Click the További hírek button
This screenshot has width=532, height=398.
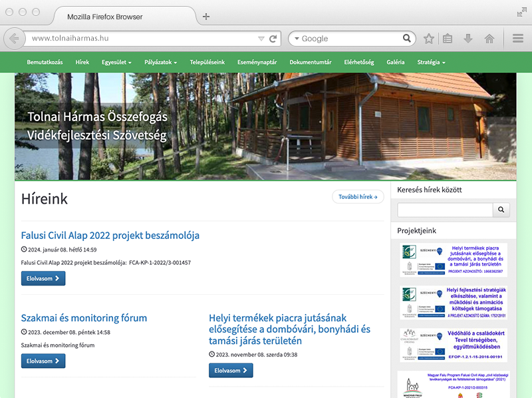click(358, 197)
